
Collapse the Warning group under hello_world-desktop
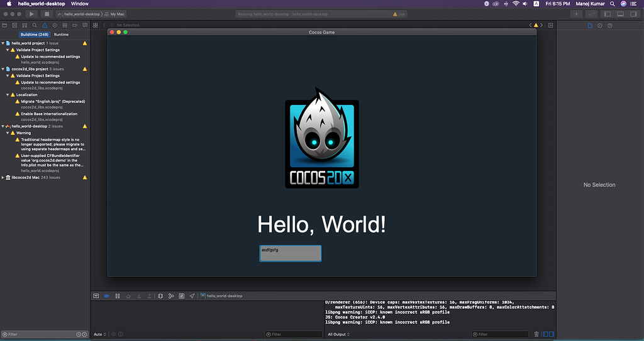tap(8, 133)
